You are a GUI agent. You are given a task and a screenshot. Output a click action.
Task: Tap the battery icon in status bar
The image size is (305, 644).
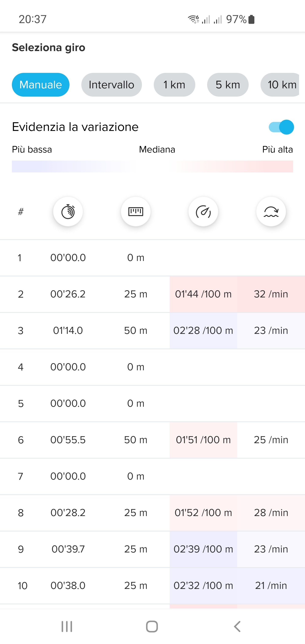251,19
